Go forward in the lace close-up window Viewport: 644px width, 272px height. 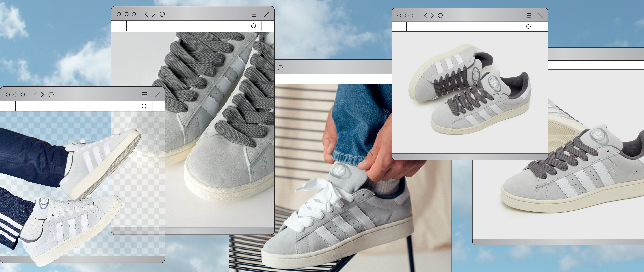click(x=153, y=14)
